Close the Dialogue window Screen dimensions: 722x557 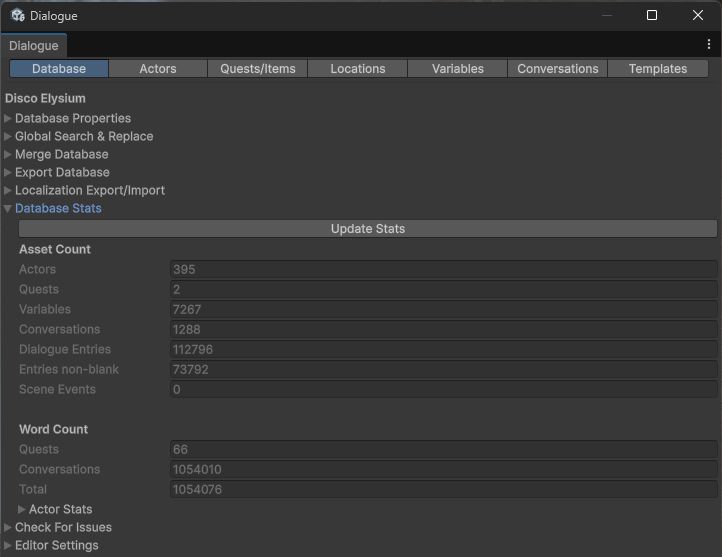coord(698,15)
